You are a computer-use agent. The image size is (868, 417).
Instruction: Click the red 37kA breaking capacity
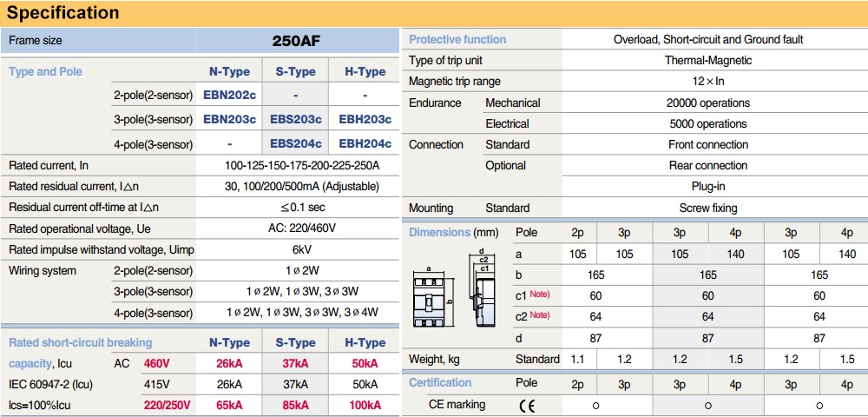point(296,364)
